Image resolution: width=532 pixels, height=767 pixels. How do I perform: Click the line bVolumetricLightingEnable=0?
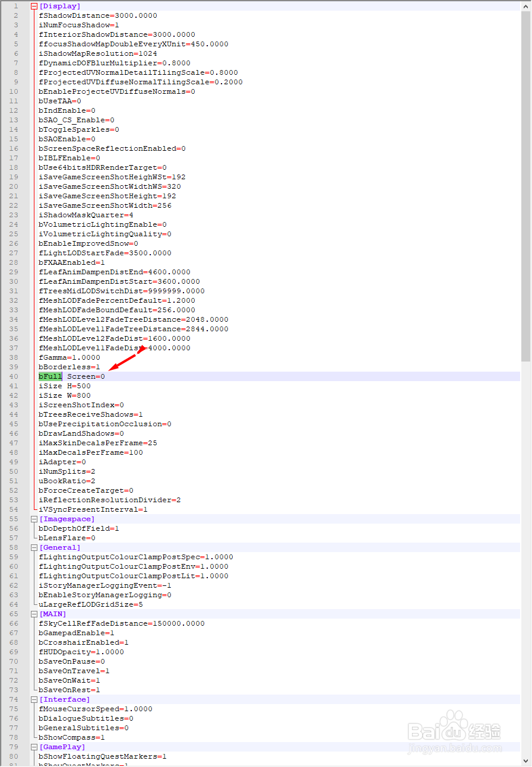pos(103,224)
